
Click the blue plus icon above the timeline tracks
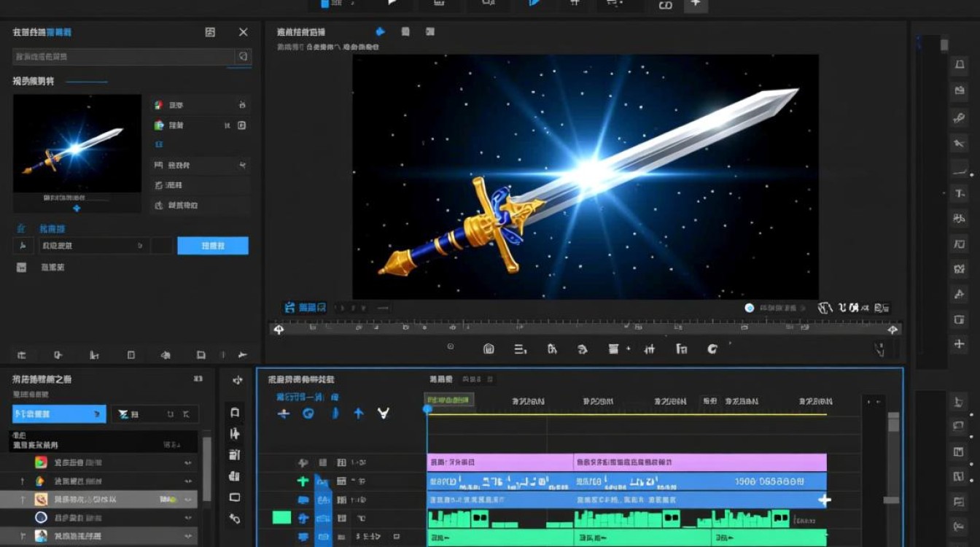[x=284, y=414]
